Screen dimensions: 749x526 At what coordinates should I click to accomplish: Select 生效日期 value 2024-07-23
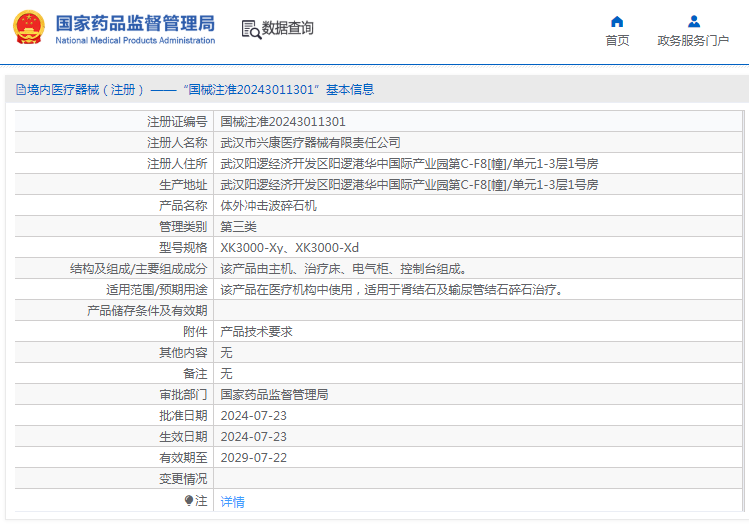coord(254,437)
